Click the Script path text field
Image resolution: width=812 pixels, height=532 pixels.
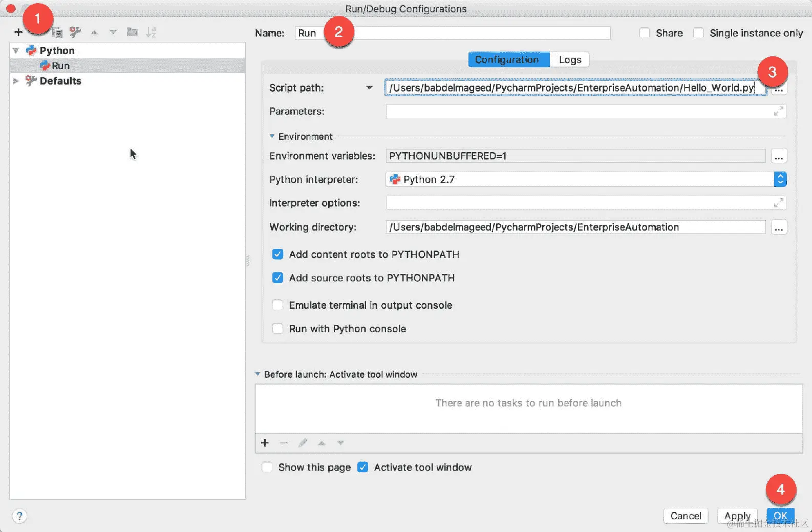click(x=576, y=88)
